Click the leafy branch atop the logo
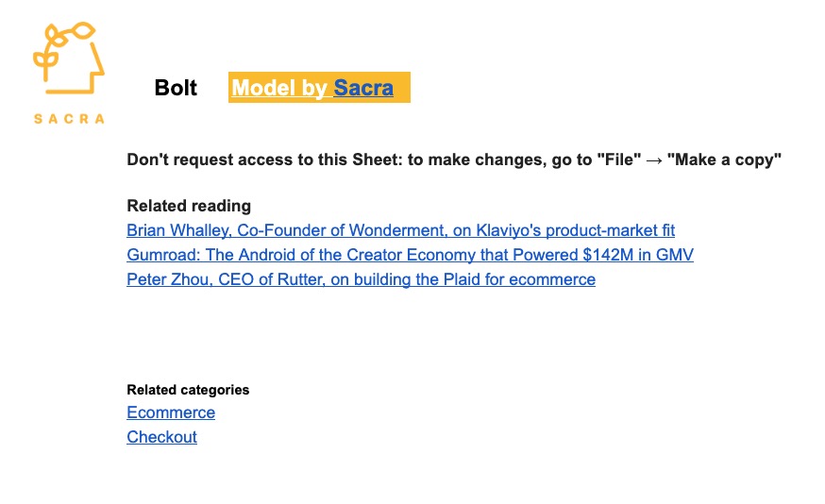 pos(70,34)
